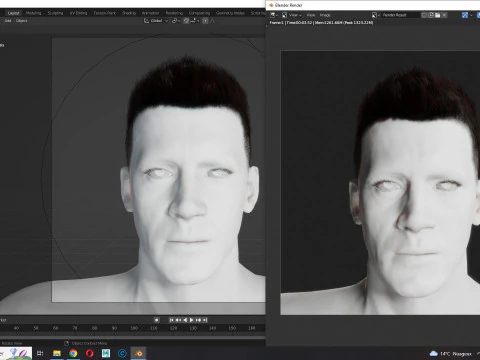Viewport: 480px width, 360px height.
Task: Unlink Render Result image with X icon
Action: [444, 15]
